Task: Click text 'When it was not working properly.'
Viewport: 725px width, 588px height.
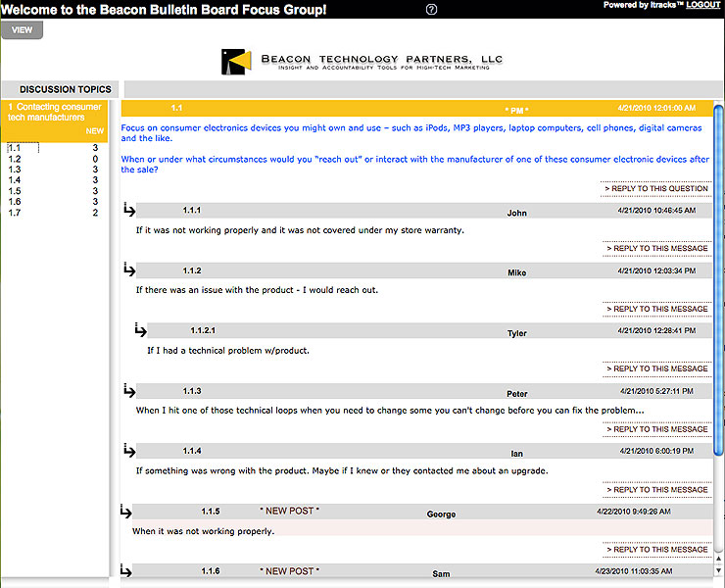Action: click(204, 531)
